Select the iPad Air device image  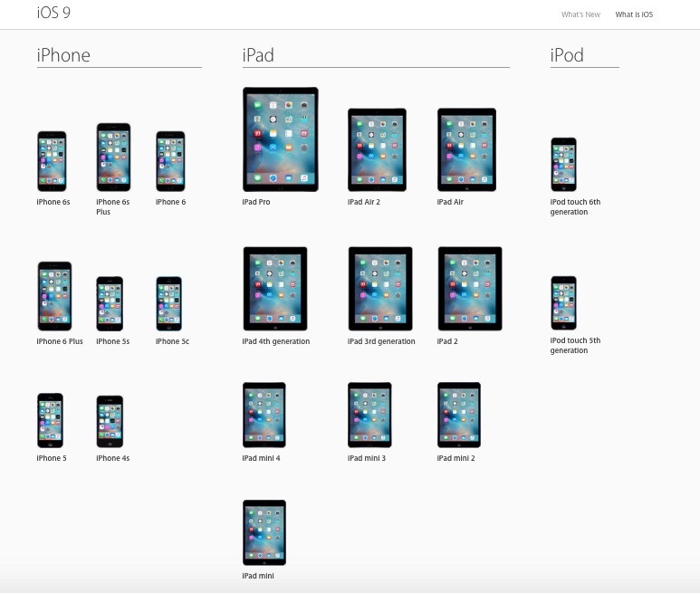point(467,150)
